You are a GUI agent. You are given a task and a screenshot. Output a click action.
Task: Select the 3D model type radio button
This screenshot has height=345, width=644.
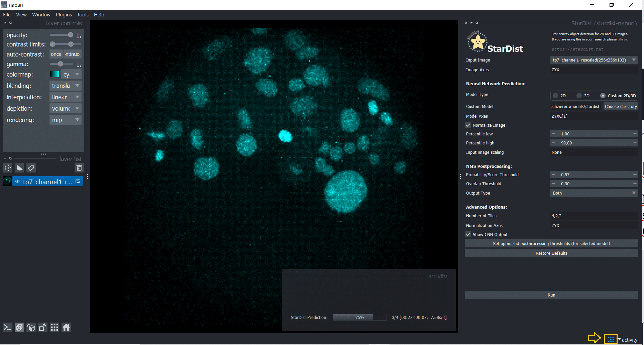pyautogui.click(x=579, y=96)
